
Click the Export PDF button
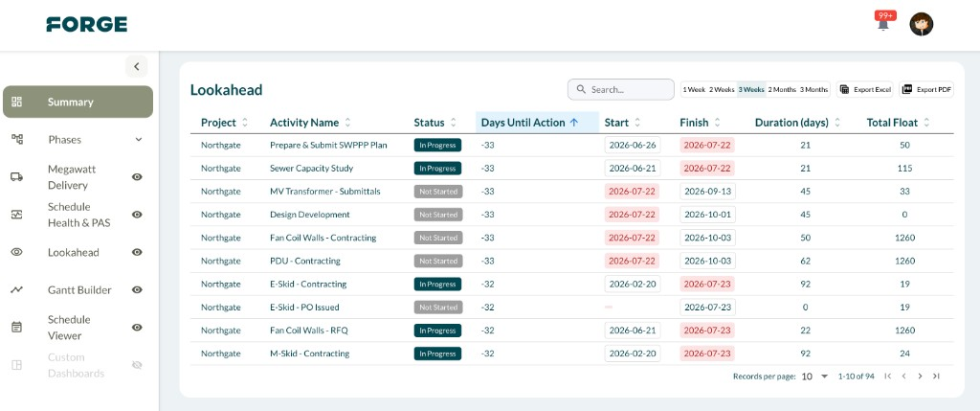point(926,89)
